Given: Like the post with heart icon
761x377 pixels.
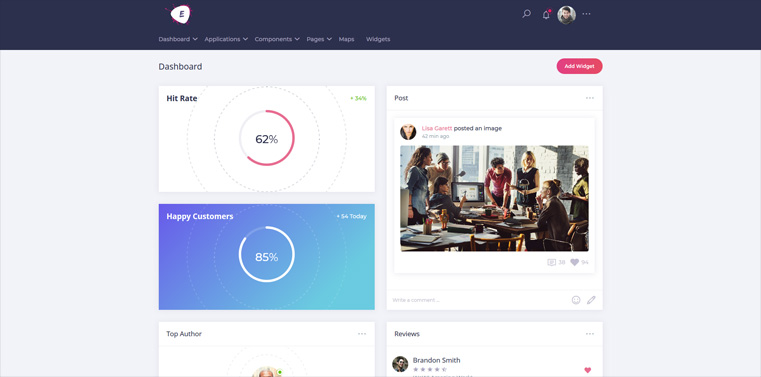Looking at the screenshot, I should tap(575, 262).
